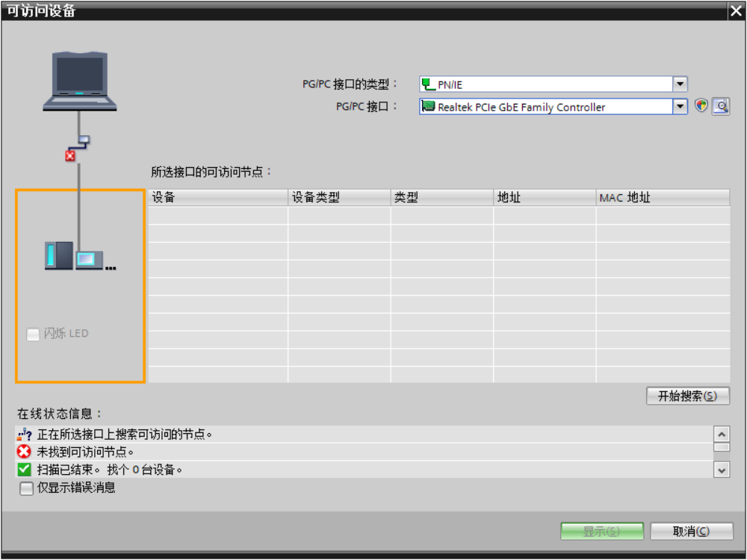Click the PLC and HMI device icon
The image size is (747, 560).
point(78,256)
